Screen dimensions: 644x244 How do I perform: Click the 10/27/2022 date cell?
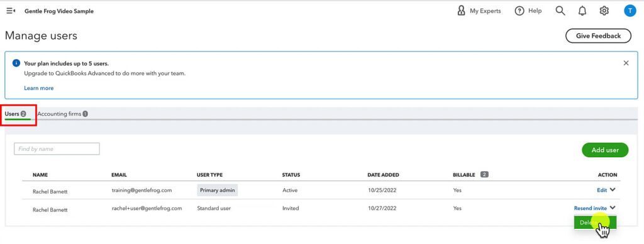(382, 208)
